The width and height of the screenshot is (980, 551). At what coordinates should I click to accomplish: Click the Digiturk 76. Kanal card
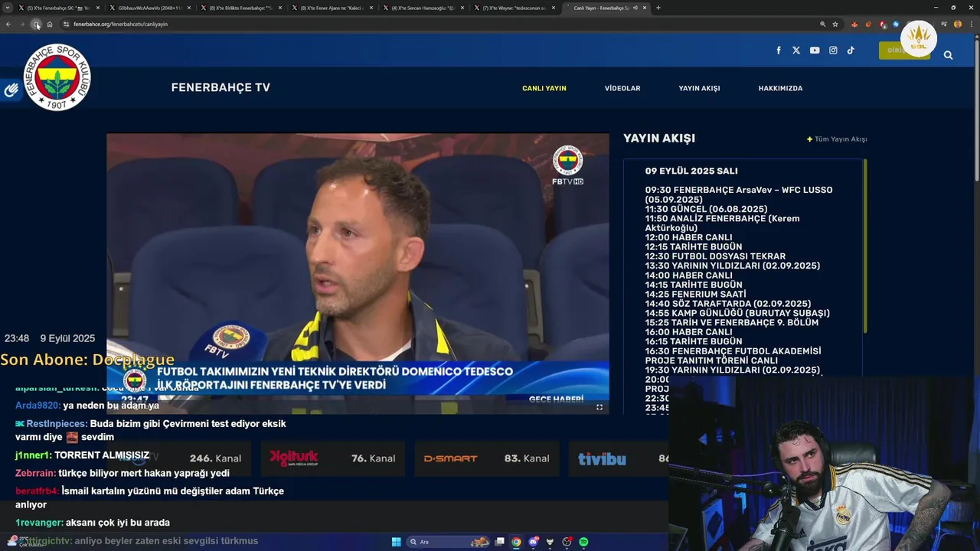[332, 458]
